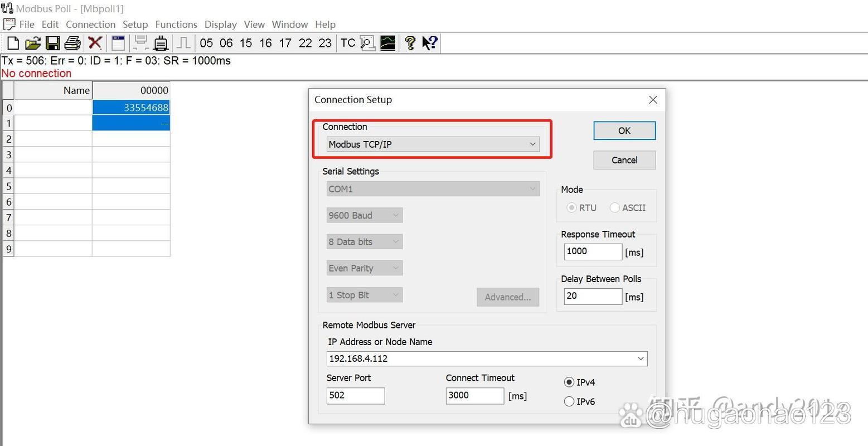Open the Setup menu
Viewport: 868px width, 446px height.
click(135, 25)
